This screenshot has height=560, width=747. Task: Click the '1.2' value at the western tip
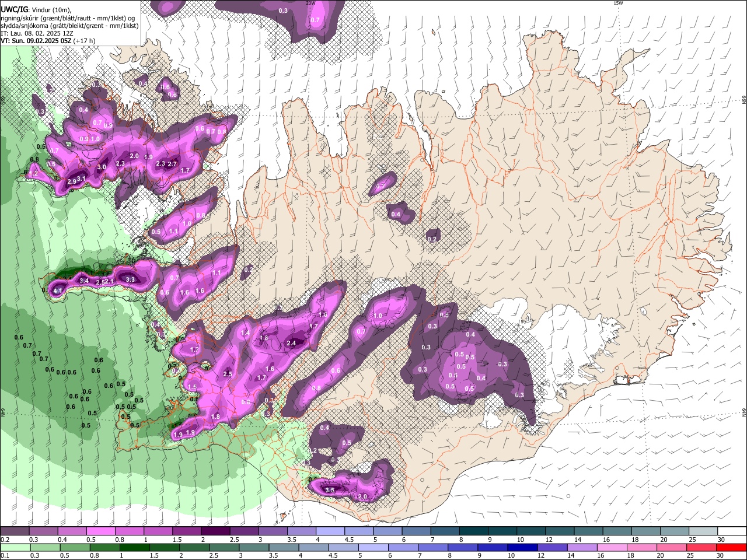coord(33,173)
